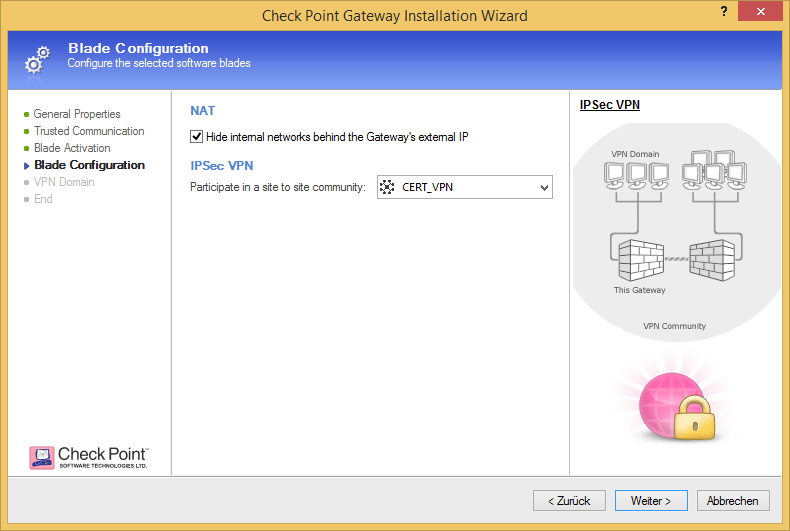Go to Trusted Communication step
Viewport: 790px width, 531px height.
tap(89, 131)
